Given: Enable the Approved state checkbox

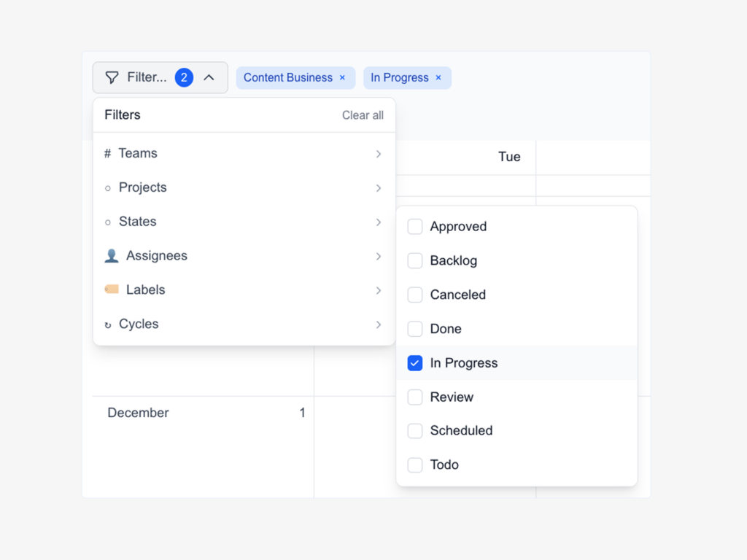Looking at the screenshot, I should [415, 227].
